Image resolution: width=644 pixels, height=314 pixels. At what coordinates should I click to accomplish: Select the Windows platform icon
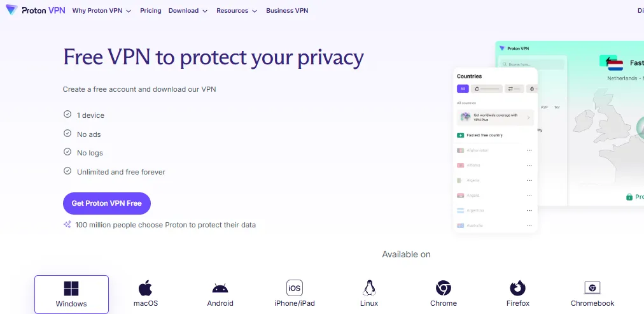[71, 289]
